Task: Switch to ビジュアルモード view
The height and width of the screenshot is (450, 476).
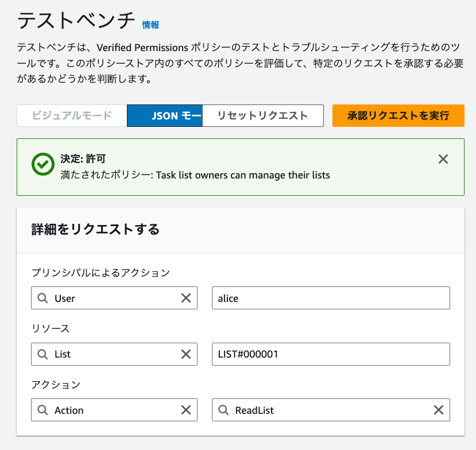Action: [72, 115]
